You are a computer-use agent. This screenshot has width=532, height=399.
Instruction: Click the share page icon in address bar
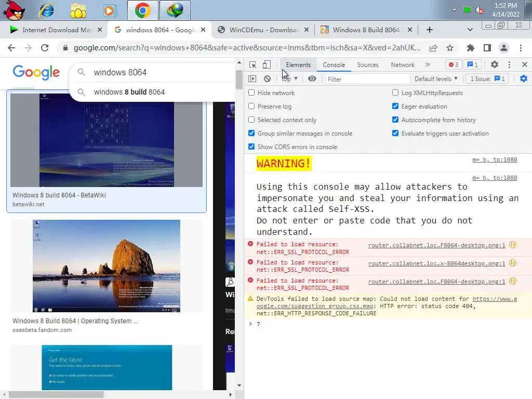point(433,48)
